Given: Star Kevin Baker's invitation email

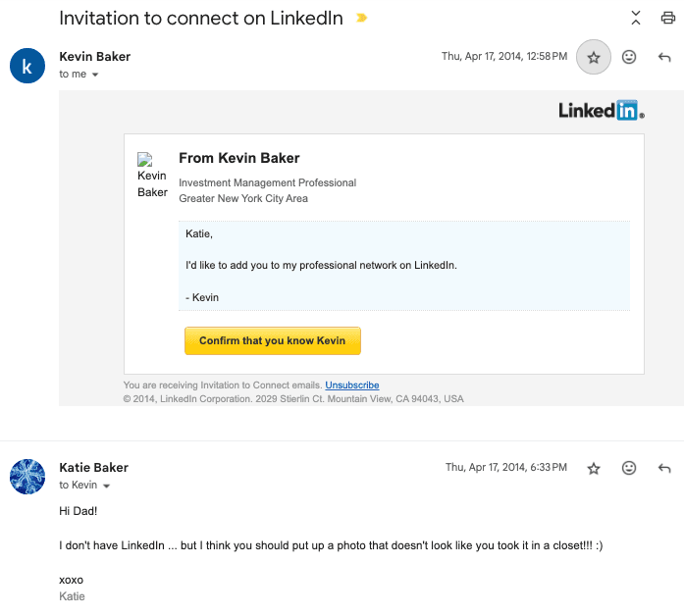Looking at the screenshot, I should coord(594,58).
